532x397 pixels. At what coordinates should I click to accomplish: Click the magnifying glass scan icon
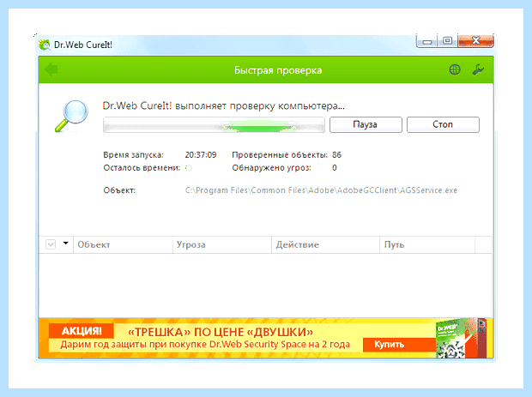[x=71, y=116]
